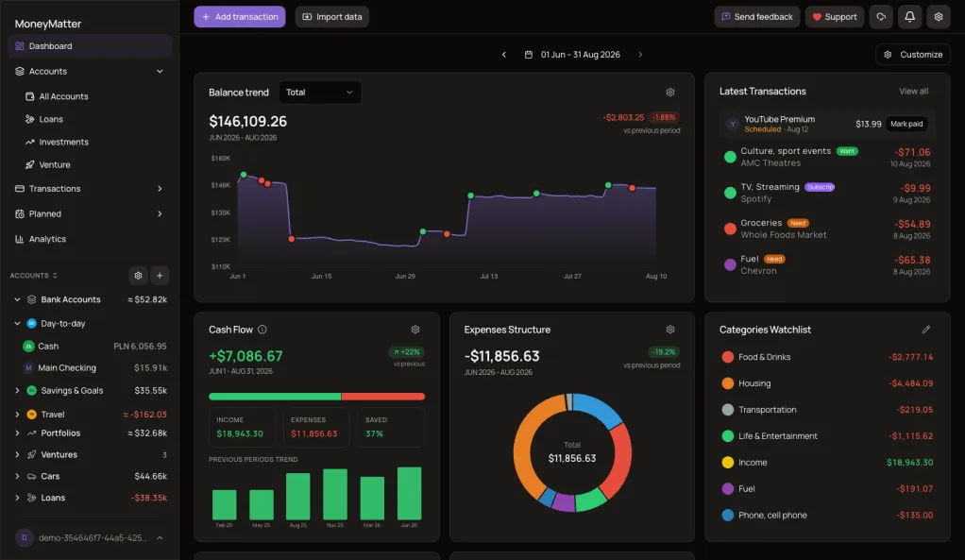This screenshot has width=965, height=560.
Task: Click the Spotify transaction green dot
Action: [x=730, y=194]
